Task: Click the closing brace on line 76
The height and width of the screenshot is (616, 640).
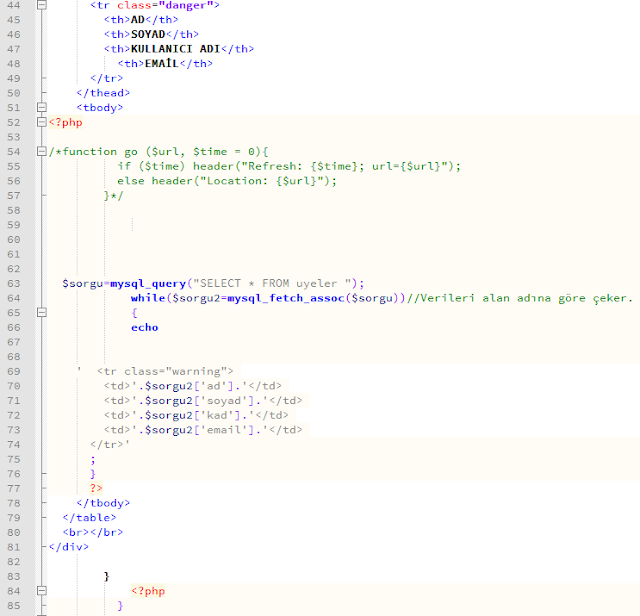Action: click(93, 474)
